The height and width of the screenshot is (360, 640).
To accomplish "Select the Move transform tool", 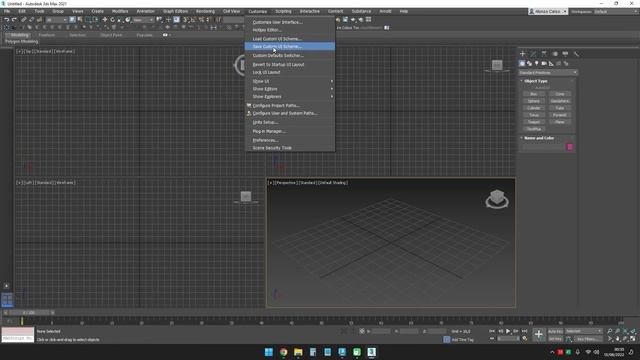I will click(105, 19).
